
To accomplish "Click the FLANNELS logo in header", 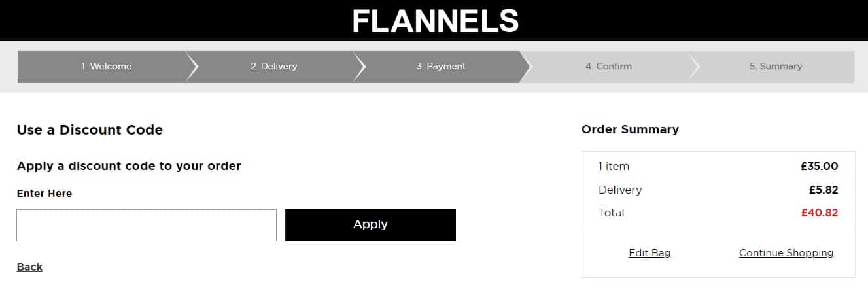I will (x=435, y=21).
